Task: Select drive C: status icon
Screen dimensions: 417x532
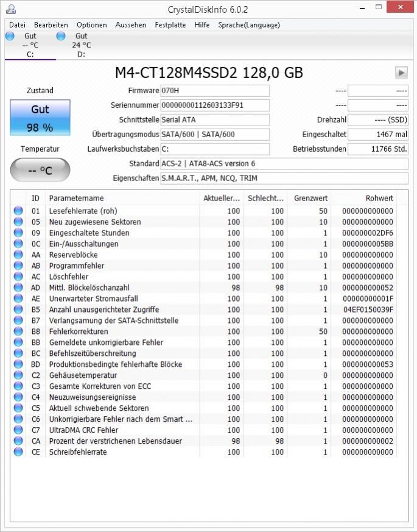Action: (10, 36)
